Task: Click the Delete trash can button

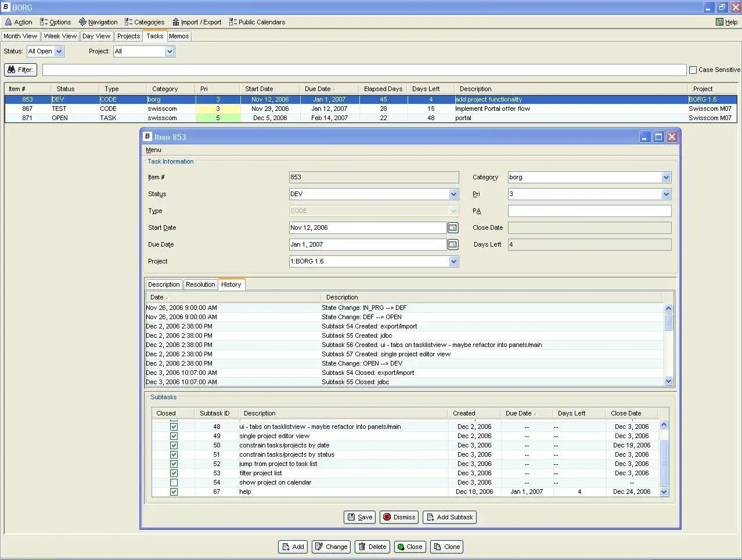Action: click(x=372, y=547)
